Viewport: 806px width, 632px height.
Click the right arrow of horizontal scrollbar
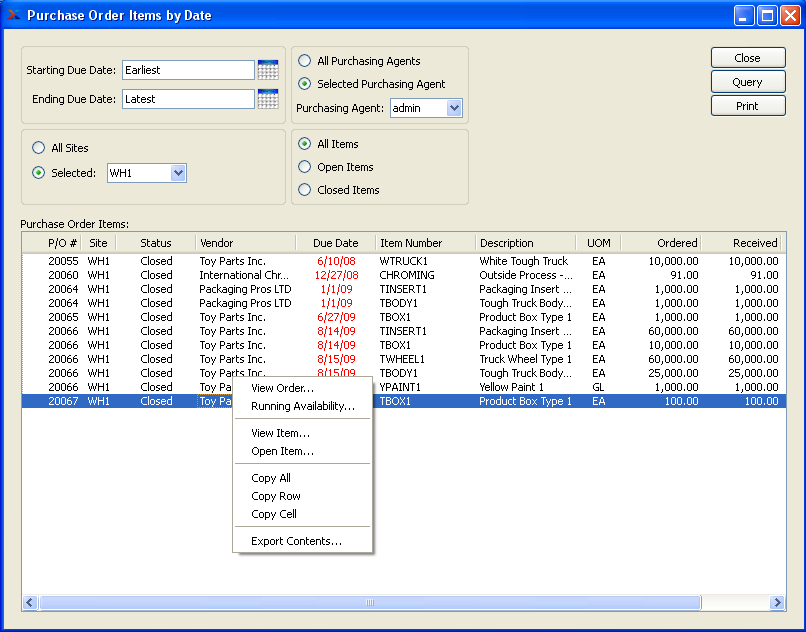point(778,603)
